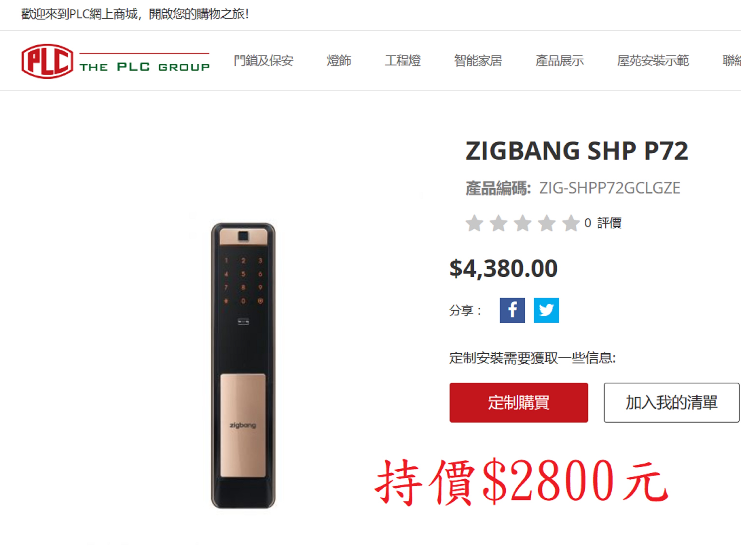The width and height of the screenshot is (741, 560).
Task: Click the Zigbang door lock product image
Action: [243, 366]
